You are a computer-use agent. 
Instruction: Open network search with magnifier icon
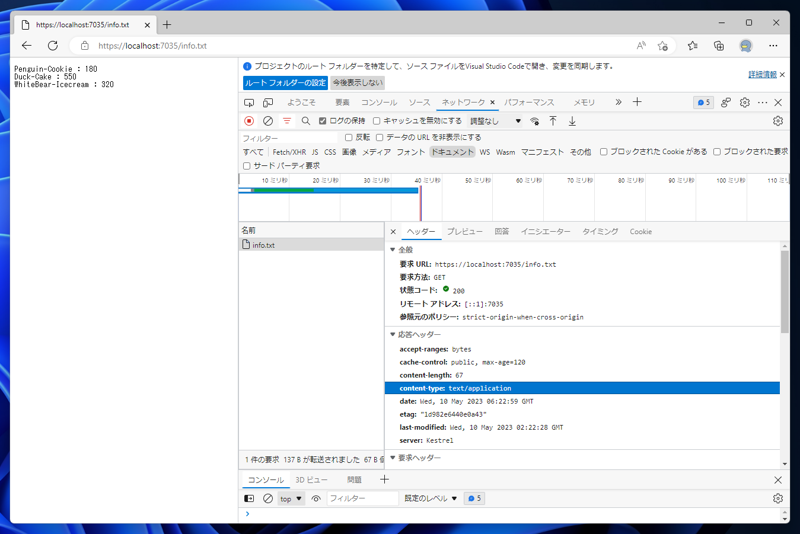[306, 121]
